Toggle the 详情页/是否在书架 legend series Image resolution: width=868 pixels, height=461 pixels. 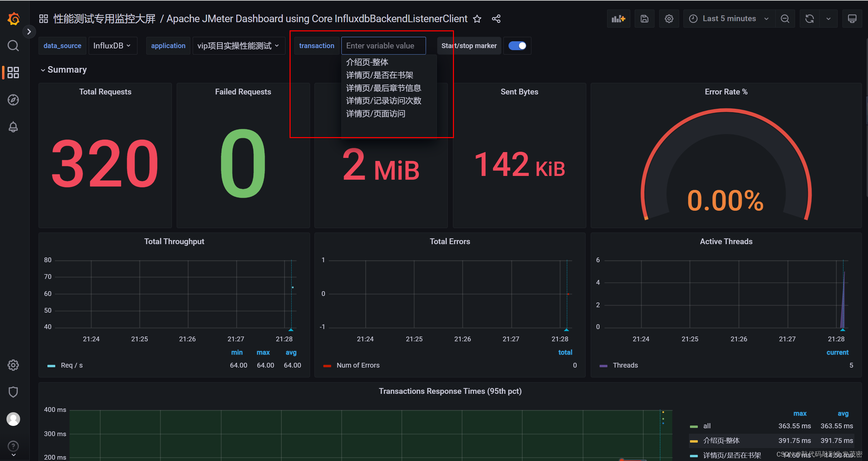click(732, 455)
